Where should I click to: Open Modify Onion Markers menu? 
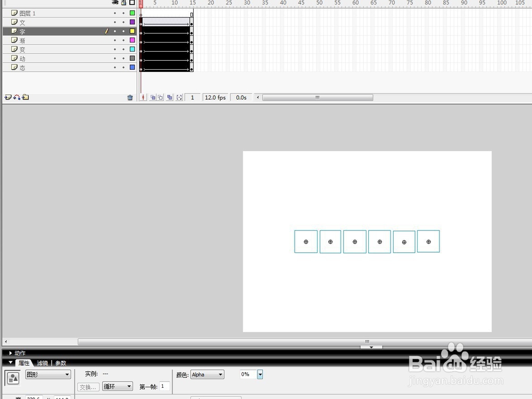(x=179, y=97)
